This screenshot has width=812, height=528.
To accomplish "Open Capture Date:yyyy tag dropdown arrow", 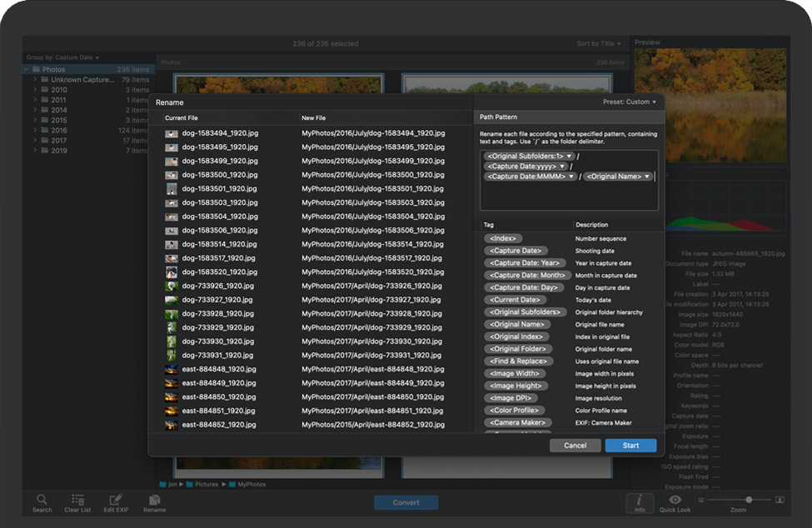I will coord(562,167).
